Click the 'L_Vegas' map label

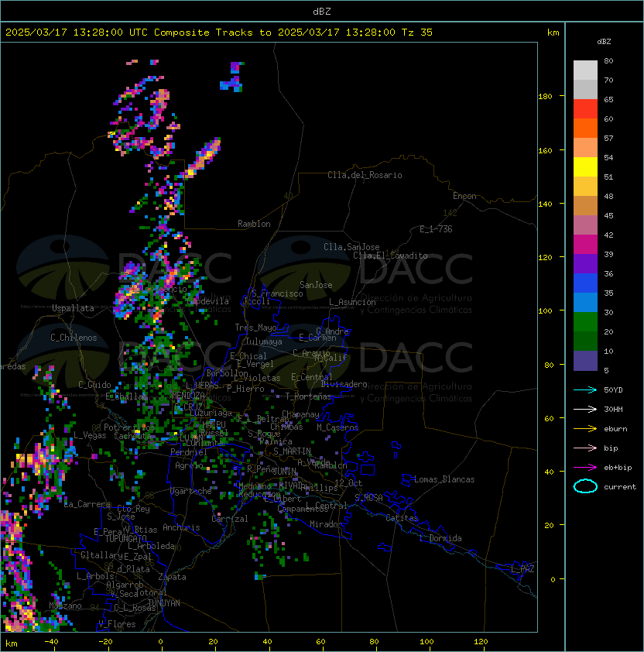pyautogui.click(x=90, y=435)
